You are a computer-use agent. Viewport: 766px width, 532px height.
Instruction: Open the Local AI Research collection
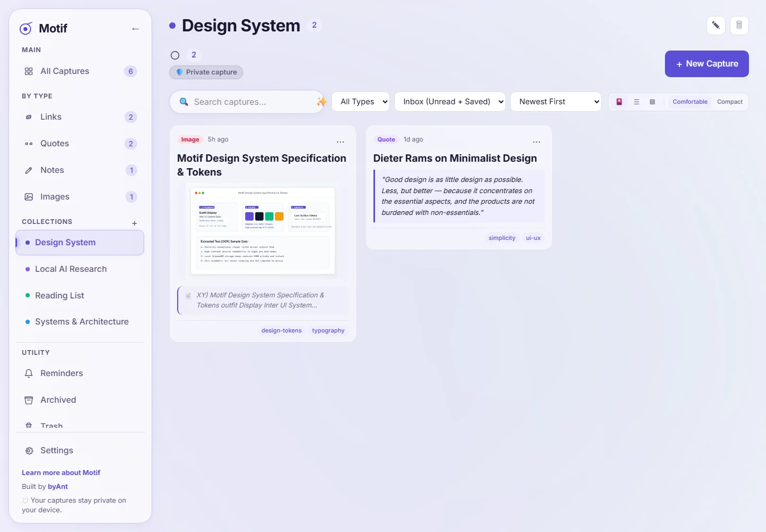click(x=80, y=269)
